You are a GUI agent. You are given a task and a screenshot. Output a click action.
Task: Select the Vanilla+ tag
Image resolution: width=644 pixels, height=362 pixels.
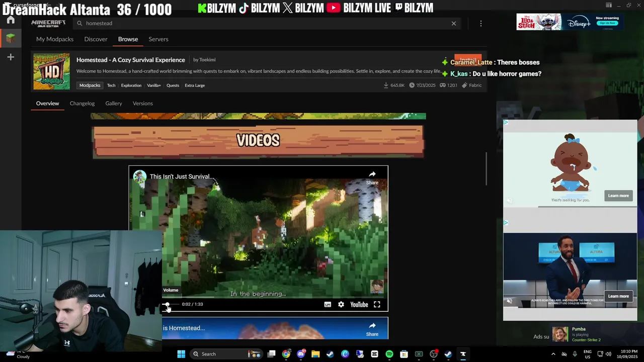pyautogui.click(x=154, y=85)
